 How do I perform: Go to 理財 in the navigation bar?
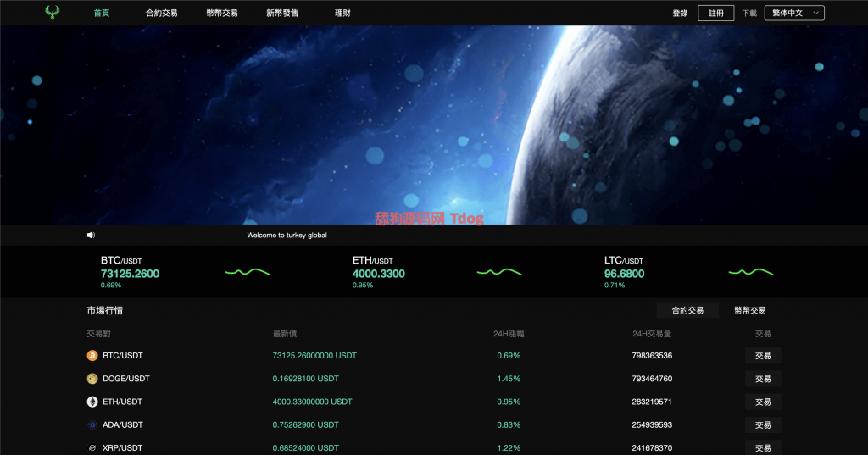[x=342, y=14]
